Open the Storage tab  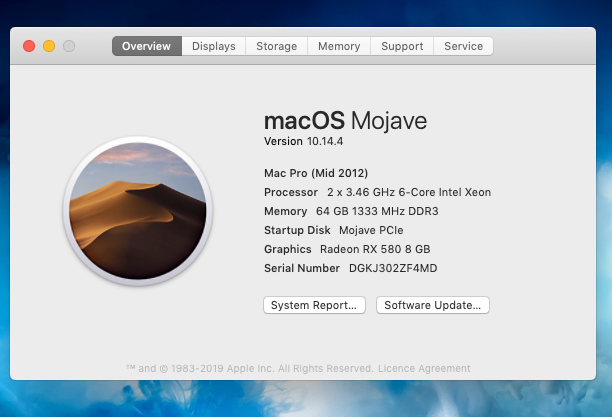(276, 46)
